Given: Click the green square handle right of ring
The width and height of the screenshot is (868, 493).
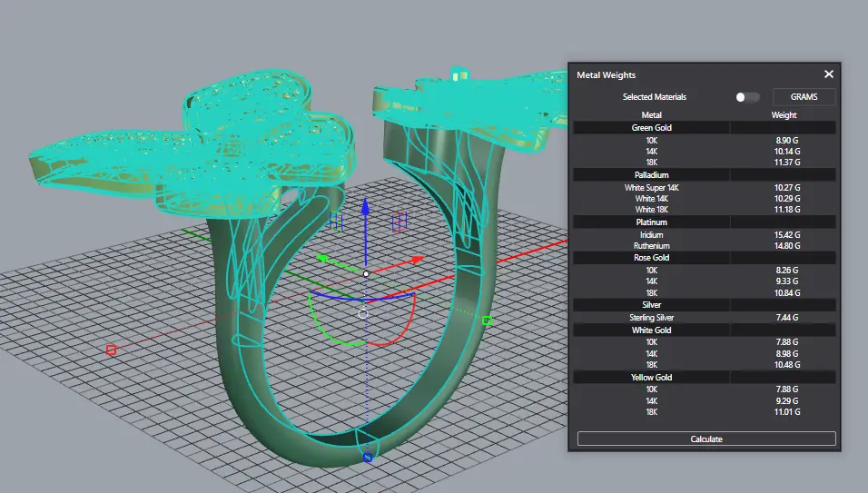Looking at the screenshot, I should click(x=488, y=320).
